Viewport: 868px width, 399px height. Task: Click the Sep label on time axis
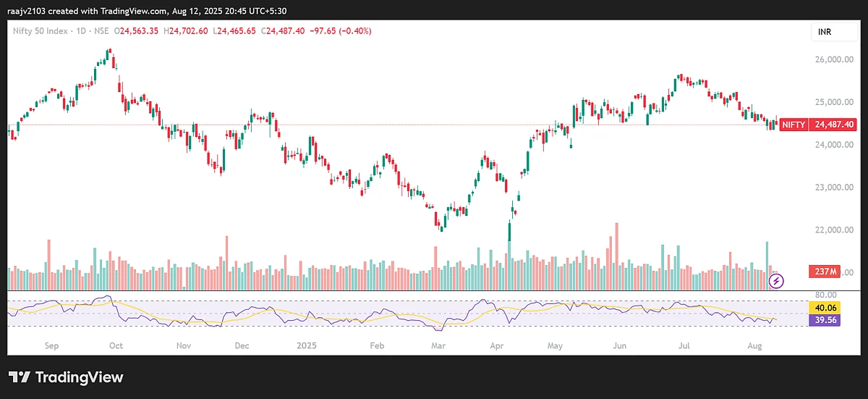coord(51,346)
